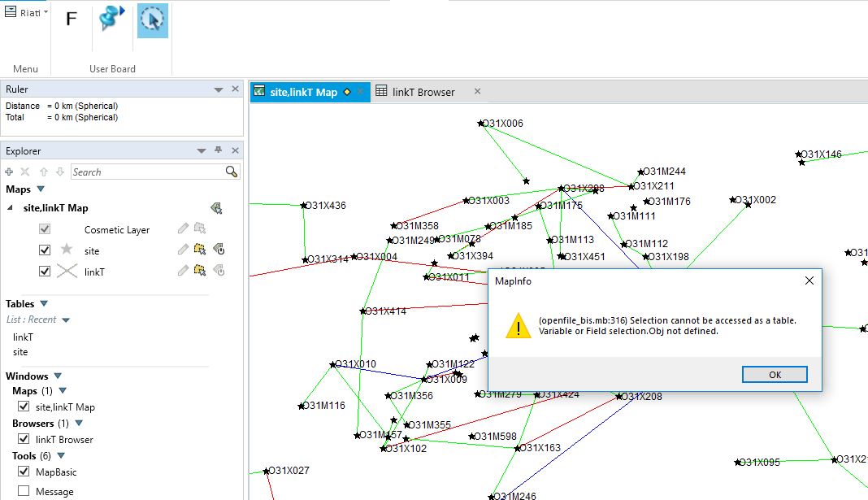
Task: Toggle site,linkT Map window checkbox
Action: point(24,407)
